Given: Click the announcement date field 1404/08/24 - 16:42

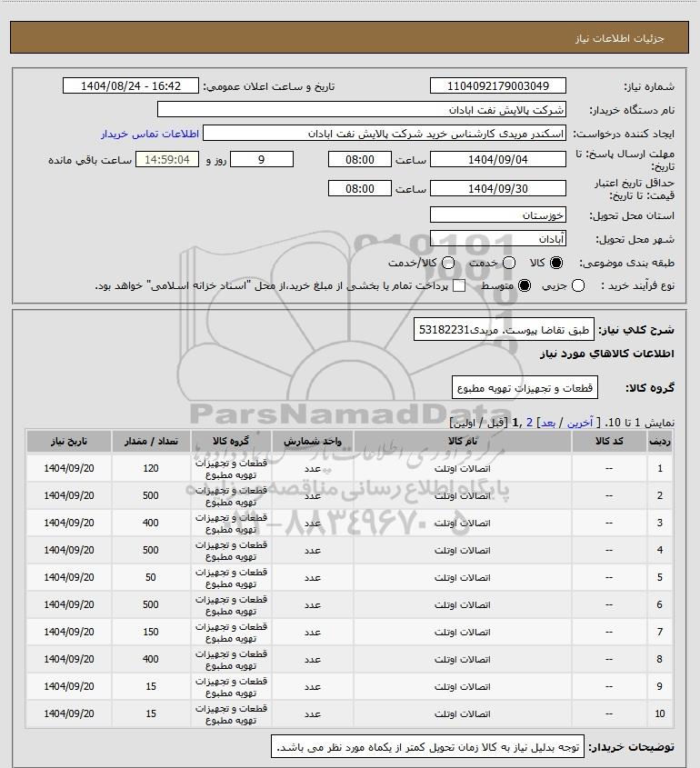Looking at the screenshot, I should click(131, 85).
